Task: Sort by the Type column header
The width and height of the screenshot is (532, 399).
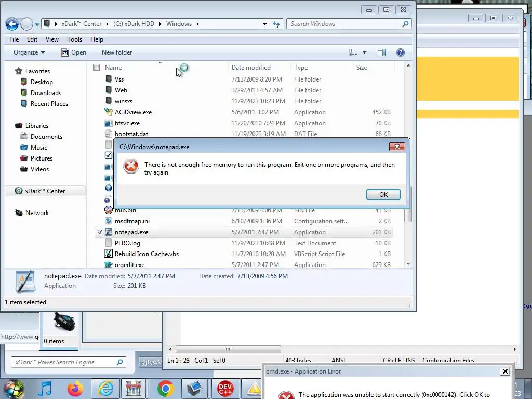Action: pyautogui.click(x=301, y=67)
